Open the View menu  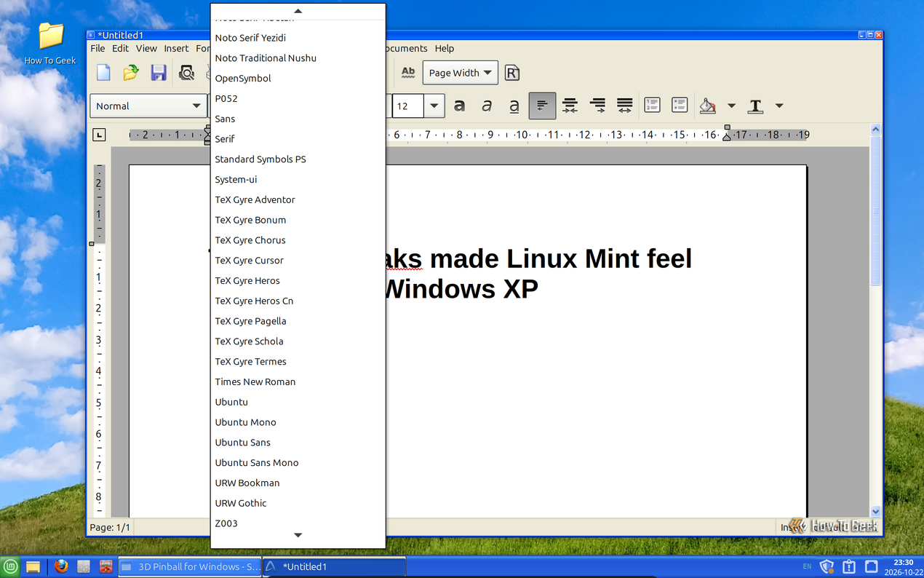coord(146,48)
